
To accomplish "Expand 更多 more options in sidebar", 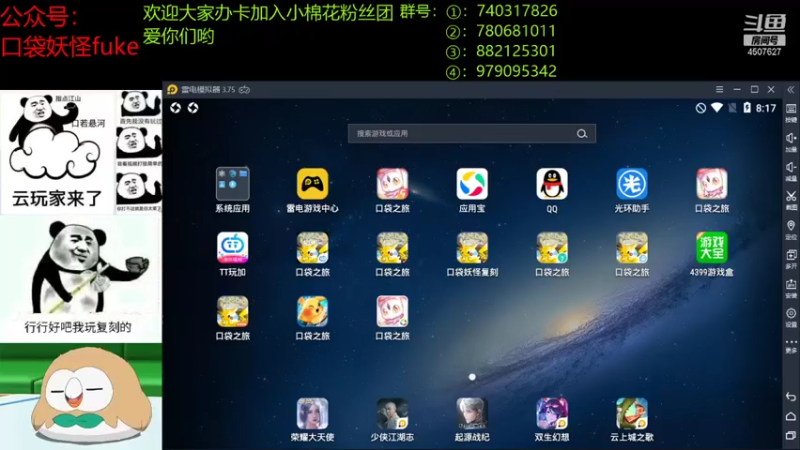I will click(x=791, y=346).
